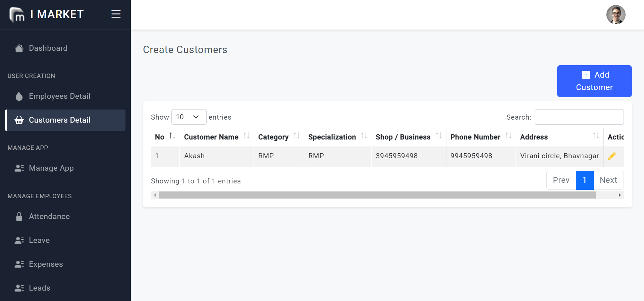Open the Leave menu item
Viewport: 644px width, 301px height.
39,240
